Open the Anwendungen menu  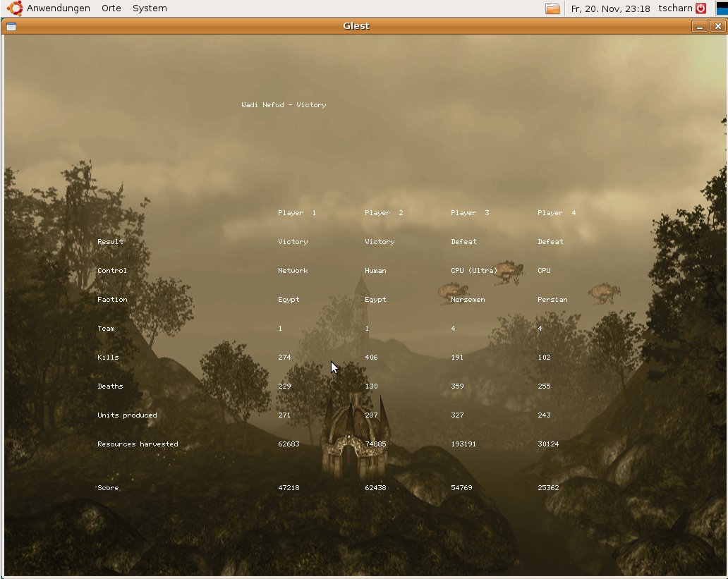point(58,8)
